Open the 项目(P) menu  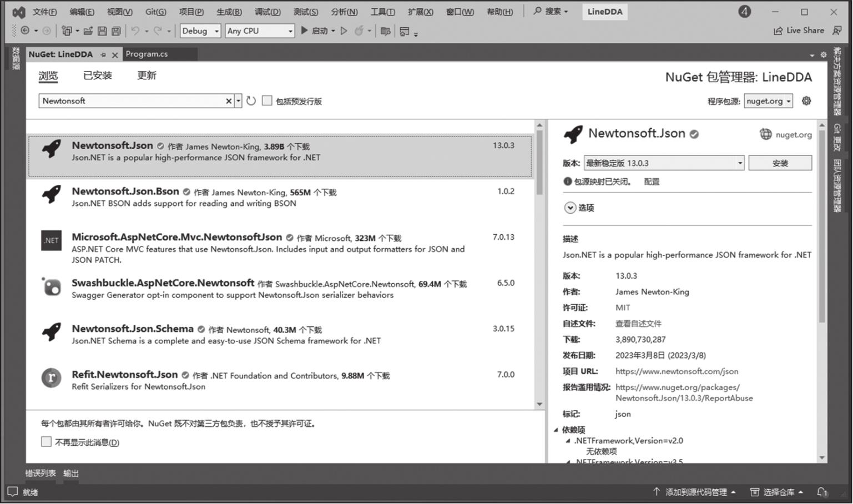(191, 12)
